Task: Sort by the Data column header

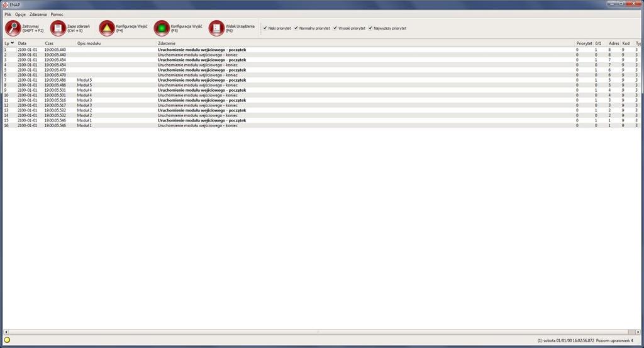Action: click(30, 43)
